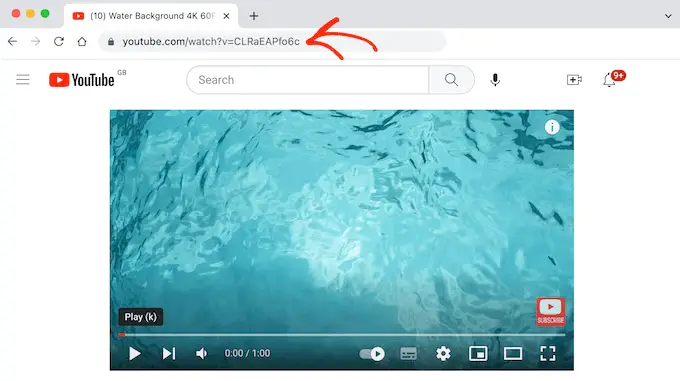This screenshot has height=381, width=680.
Task: Open the YouTube hamburger guide menu
Action: coord(23,80)
